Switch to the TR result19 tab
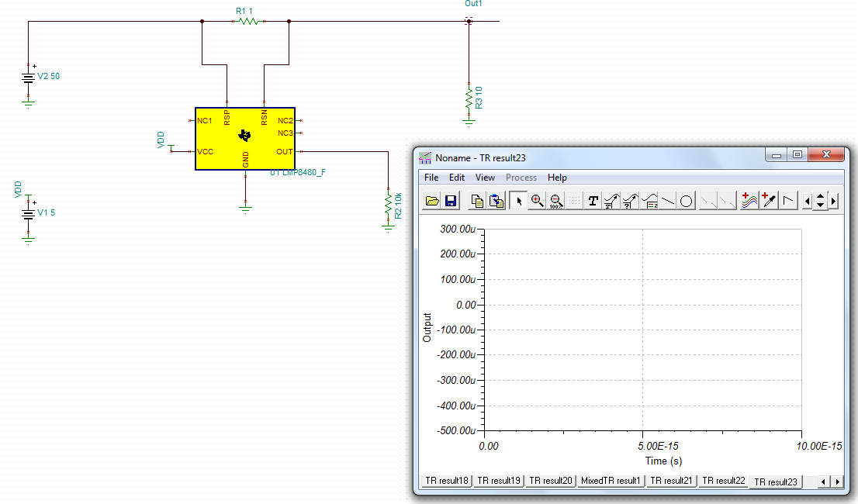This screenshot has width=858, height=504. [x=499, y=481]
